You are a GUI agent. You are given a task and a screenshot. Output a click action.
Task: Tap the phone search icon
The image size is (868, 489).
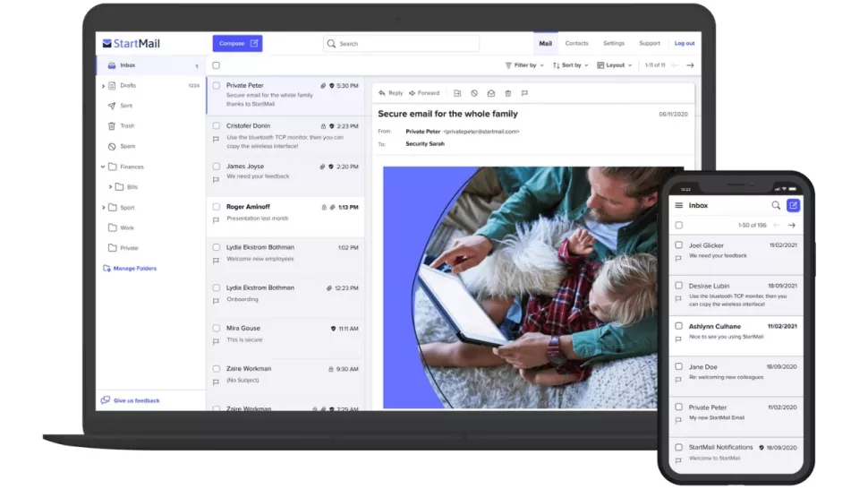776,205
